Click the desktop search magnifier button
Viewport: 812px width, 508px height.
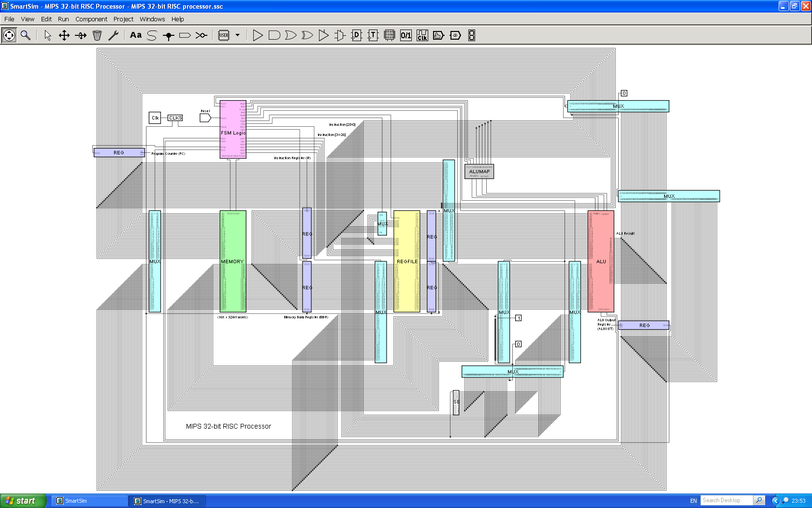[x=759, y=500]
